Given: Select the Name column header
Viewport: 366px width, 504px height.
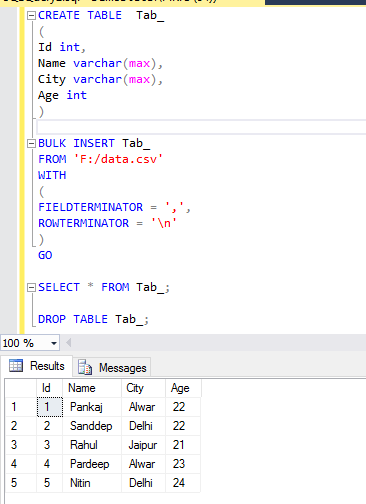Looking at the screenshot, I should coord(92,388).
